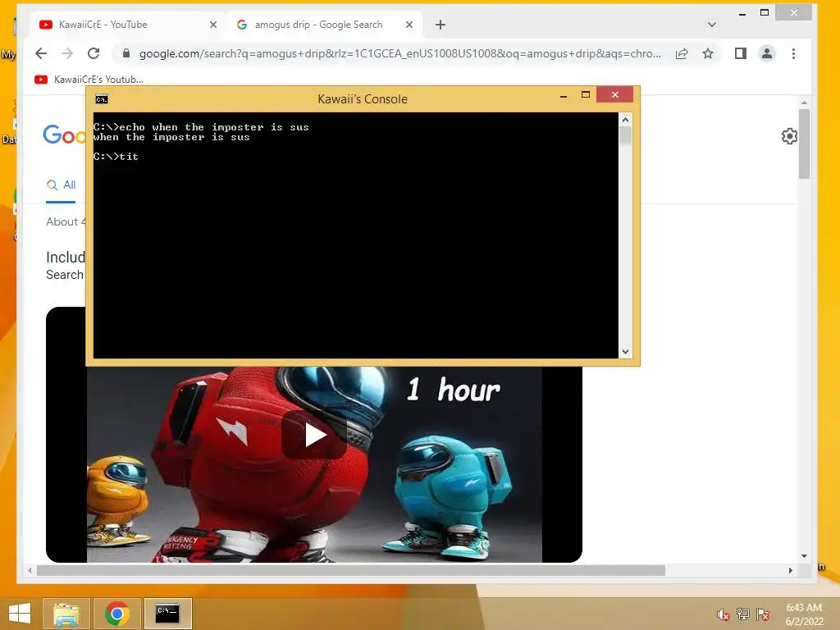Screen dimensions: 840x630
Task: Maximize Kawaii's Console window
Action: tap(586, 95)
